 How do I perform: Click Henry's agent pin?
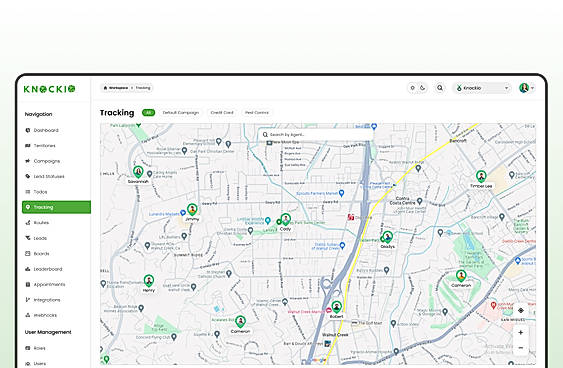coord(149,280)
